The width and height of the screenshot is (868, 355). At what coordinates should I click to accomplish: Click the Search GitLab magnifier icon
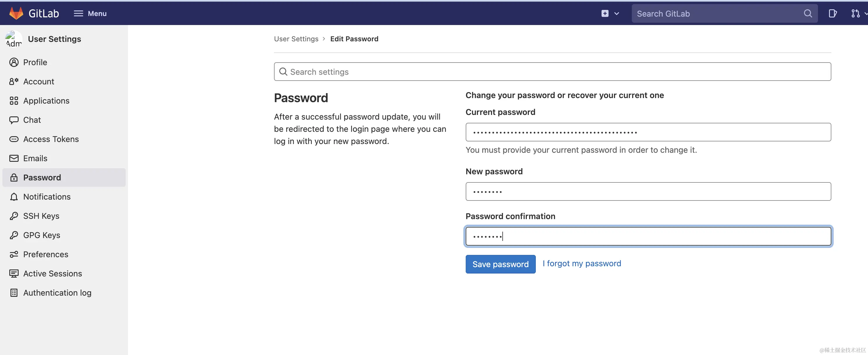coord(808,13)
